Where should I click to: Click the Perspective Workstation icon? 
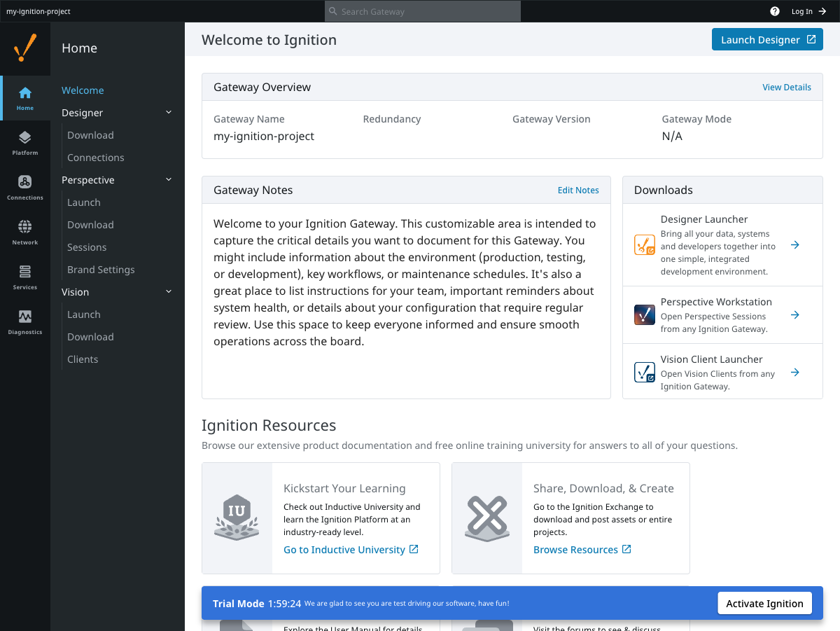645,315
